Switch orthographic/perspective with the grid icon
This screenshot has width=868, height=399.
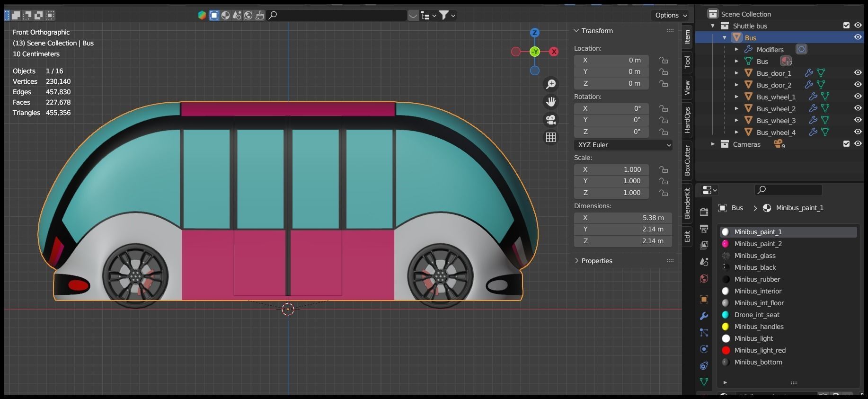(x=551, y=137)
